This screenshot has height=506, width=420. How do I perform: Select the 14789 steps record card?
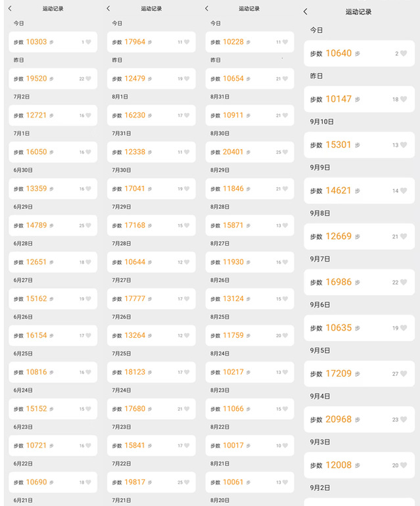(x=53, y=225)
